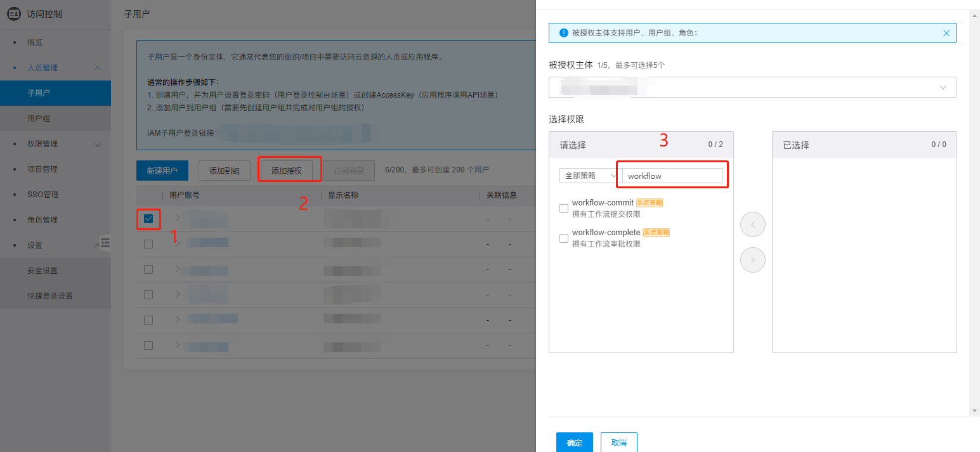Click the left arrow transfer button
Screen dimensions: 980x452
753,224
